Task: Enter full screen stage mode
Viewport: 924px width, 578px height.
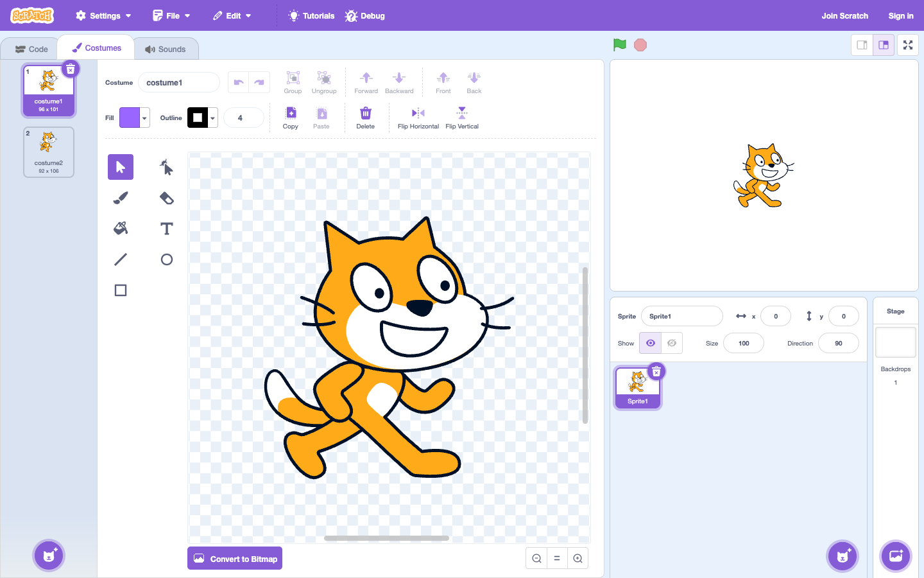Action: [x=908, y=45]
